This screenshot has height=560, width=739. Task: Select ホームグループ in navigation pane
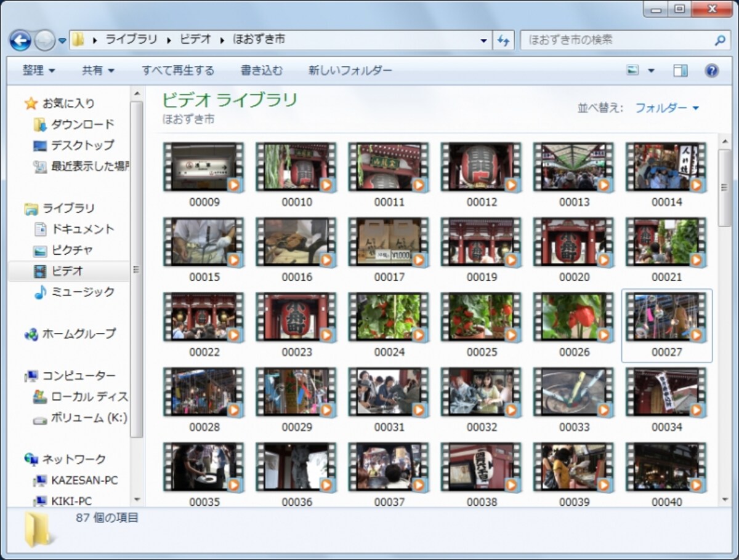pyautogui.click(x=70, y=334)
